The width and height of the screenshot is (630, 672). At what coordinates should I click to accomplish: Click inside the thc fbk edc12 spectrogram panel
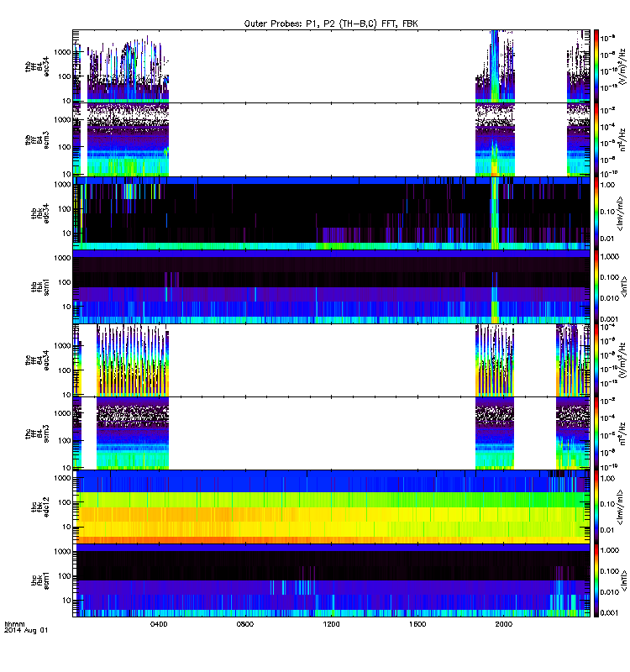331,507
